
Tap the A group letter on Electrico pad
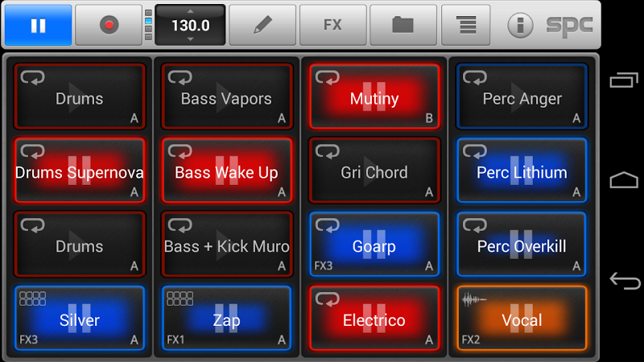tap(429, 339)
